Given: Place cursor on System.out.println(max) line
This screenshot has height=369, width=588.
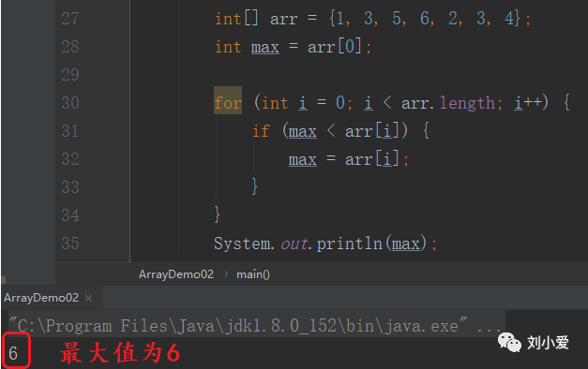Looking at the screenshot, I should [325, 244].
